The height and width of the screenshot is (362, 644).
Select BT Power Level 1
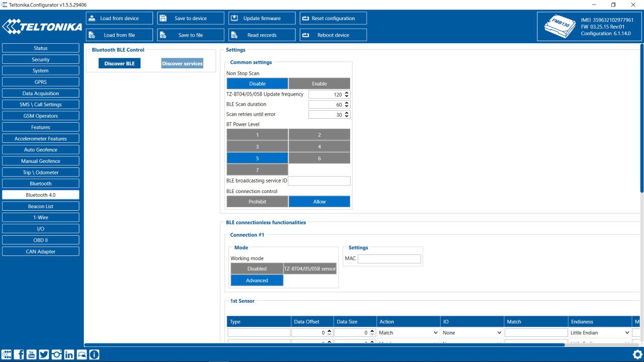(257, 135)
